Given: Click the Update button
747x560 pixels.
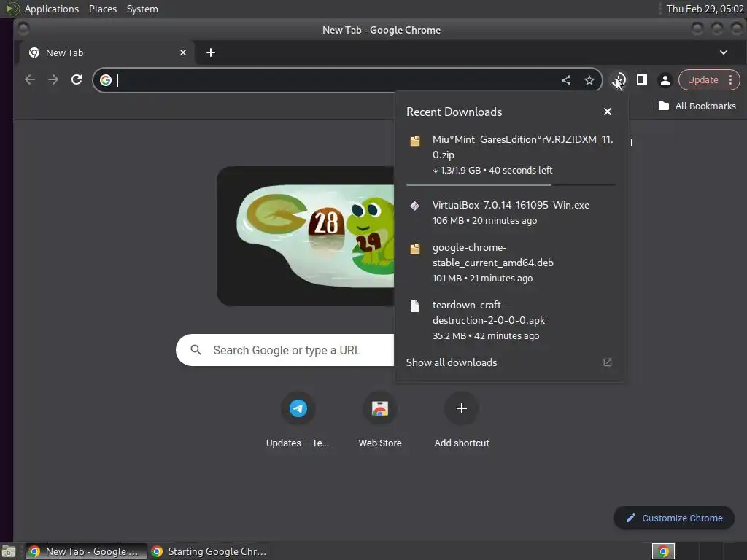Looking at the screenshot, I should point(703,80).
